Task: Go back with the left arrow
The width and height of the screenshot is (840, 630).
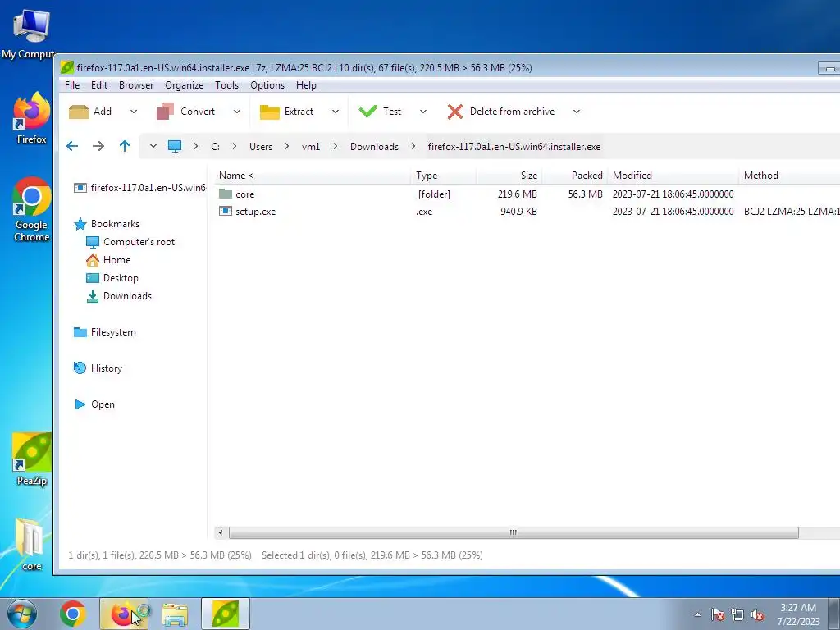Action: pos(72,146)
